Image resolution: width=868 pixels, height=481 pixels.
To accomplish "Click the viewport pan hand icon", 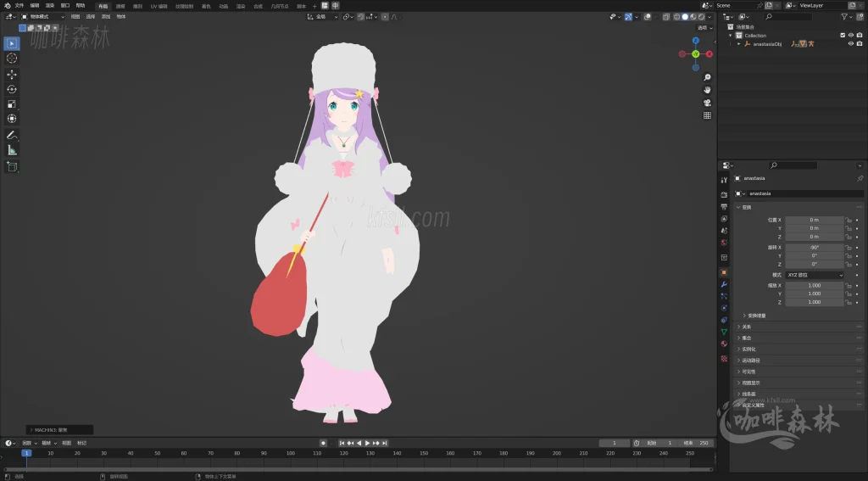I will click(x=707, y=90).
